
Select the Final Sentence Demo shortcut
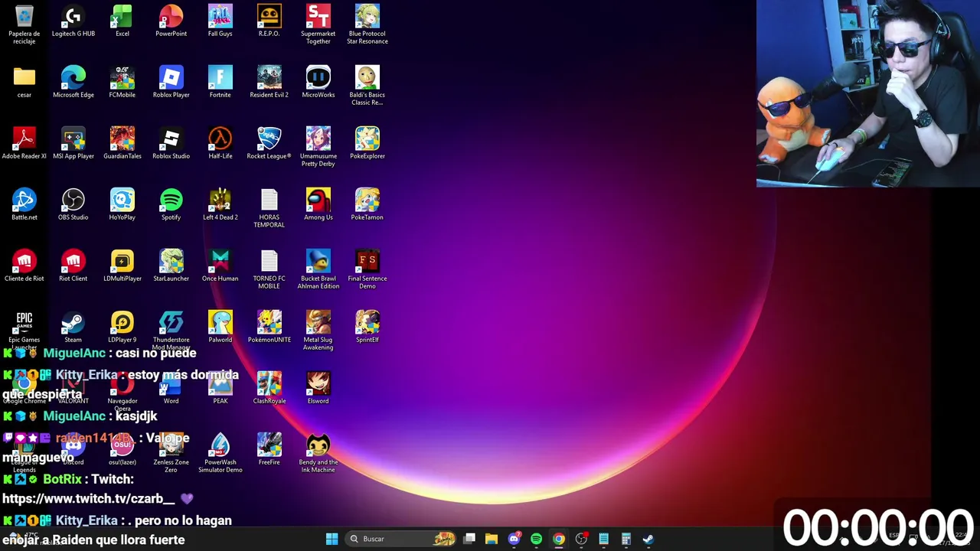coord(367,269)
